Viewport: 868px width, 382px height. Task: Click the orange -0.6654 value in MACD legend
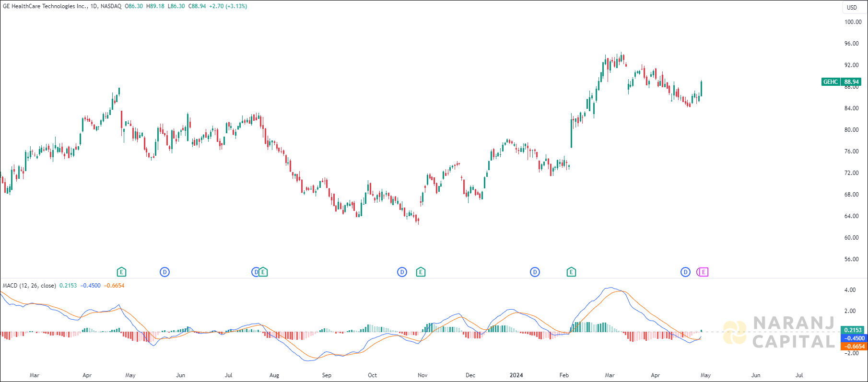114,286
